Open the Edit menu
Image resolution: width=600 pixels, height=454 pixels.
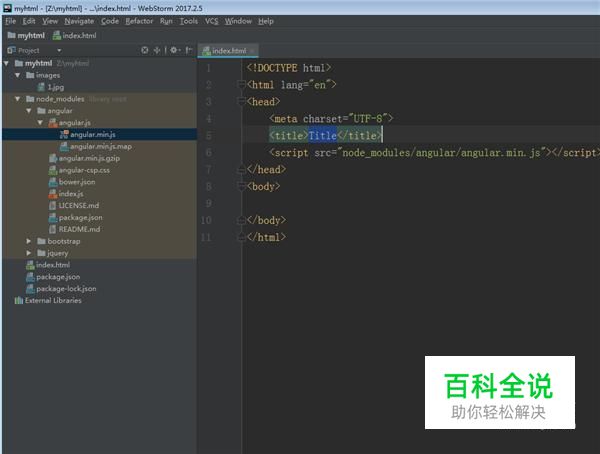[29, 21]
